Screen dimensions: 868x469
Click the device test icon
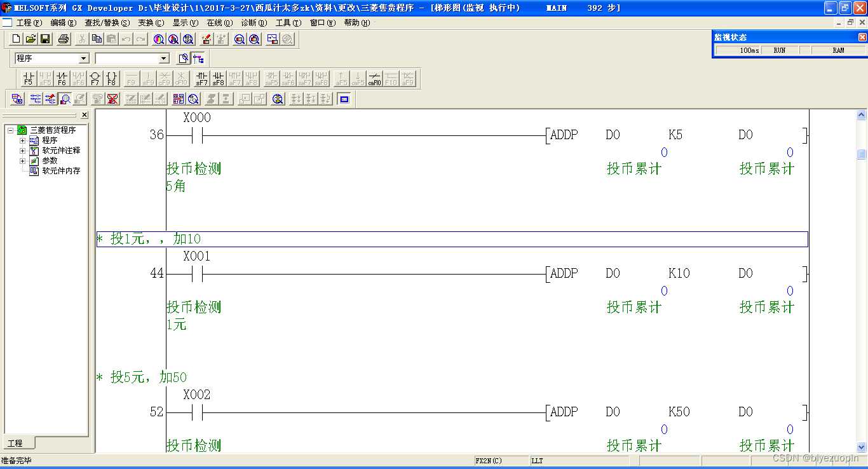pyautogui.click(x=273, y=39)
